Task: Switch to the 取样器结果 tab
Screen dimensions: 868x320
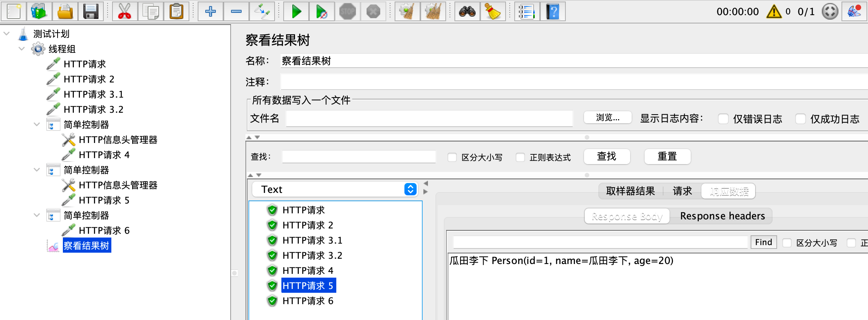Action: coord(631,191)
